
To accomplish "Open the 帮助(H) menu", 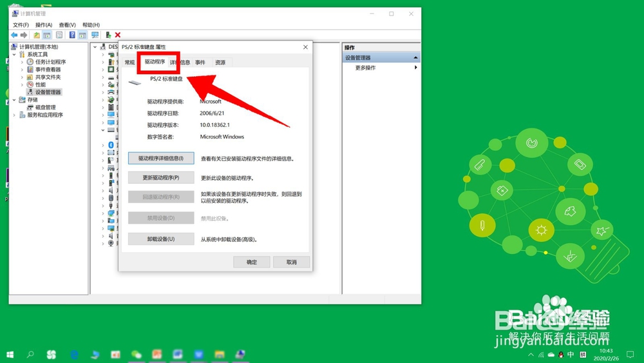I will (x=91, y=25).
